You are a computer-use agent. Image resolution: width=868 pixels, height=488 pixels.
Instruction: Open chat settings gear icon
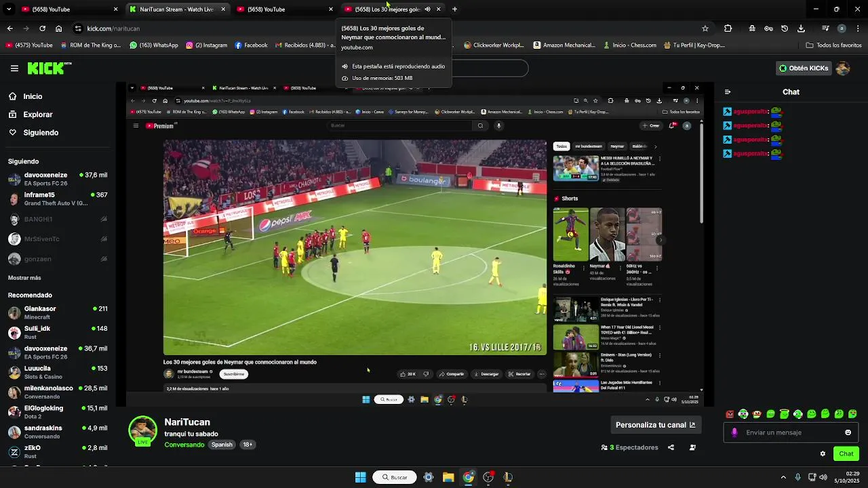pos(823,453)
